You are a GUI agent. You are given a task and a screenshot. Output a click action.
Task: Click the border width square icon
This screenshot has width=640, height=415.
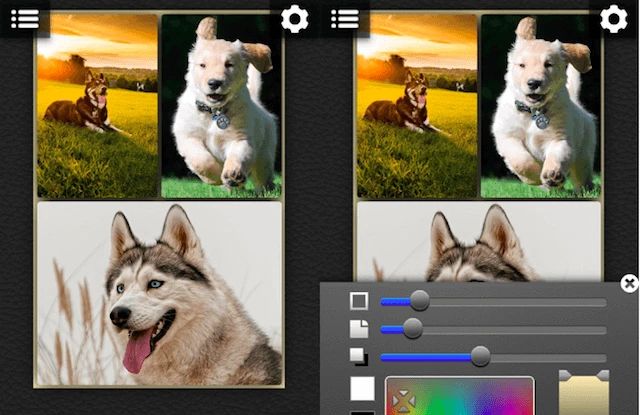(x=358, y=300)
